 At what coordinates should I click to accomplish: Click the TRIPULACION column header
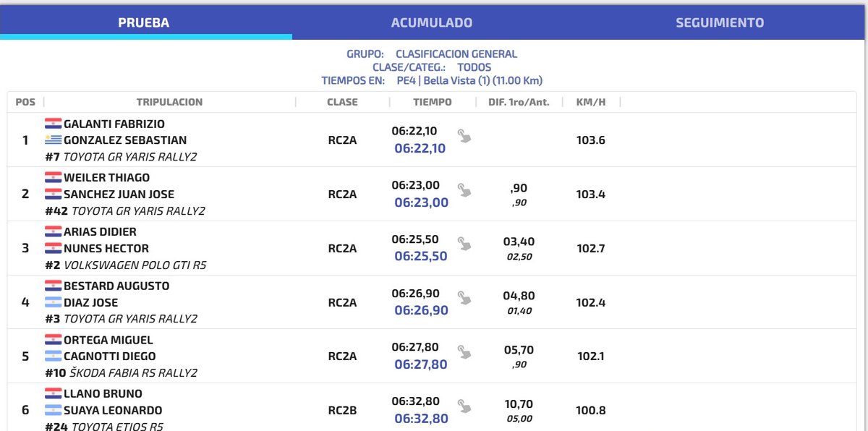coord(169,102)
